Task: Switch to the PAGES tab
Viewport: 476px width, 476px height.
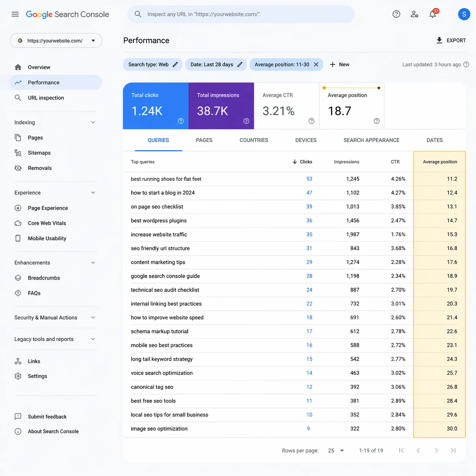Action: (204, 140)
